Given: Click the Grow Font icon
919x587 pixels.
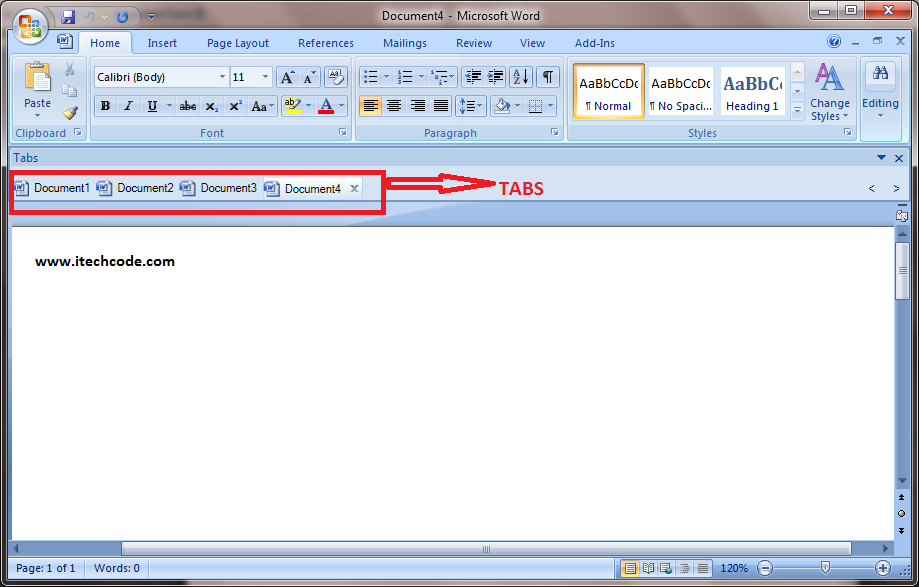Looking at the screenshot, I should [x=287, y=77].
